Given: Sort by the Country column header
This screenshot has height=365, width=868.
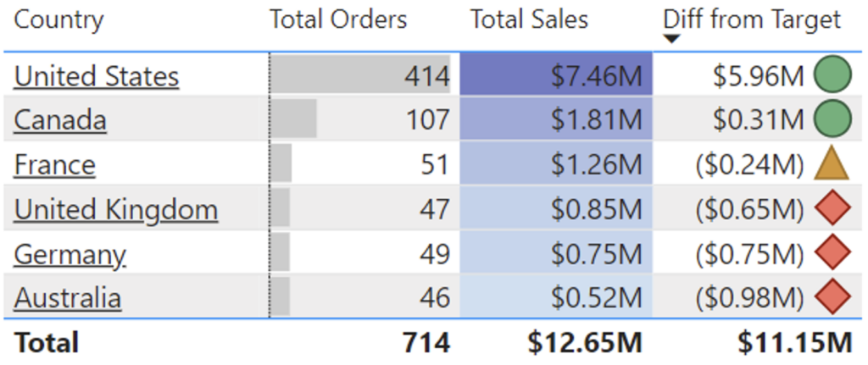Looking at the screenshot, I should coord(58,19).
